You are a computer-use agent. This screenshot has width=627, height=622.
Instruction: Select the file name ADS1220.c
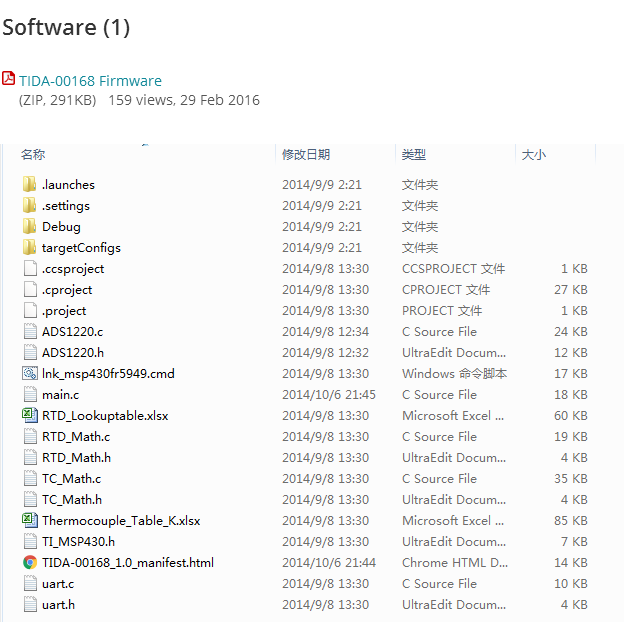[x=72, y=332]
